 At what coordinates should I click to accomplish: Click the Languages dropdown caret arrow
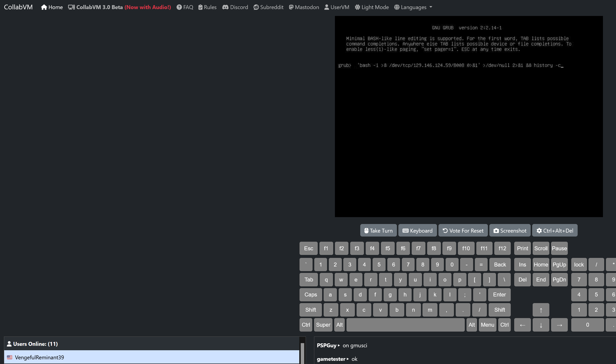coord(431,7)
